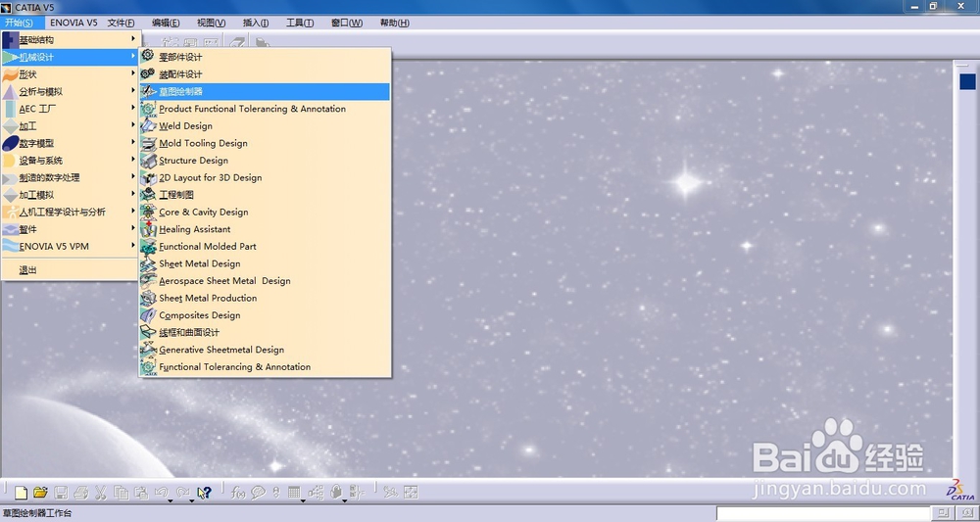This screenshot has width=980, height=522.
Task: Open the 窗口(W) menu
Action: coord(347,23)
